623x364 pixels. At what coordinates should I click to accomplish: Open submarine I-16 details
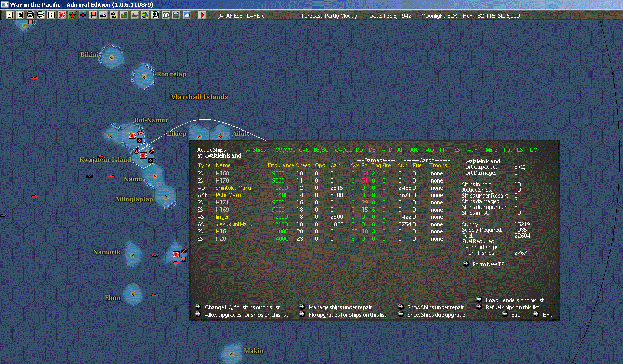220,231
